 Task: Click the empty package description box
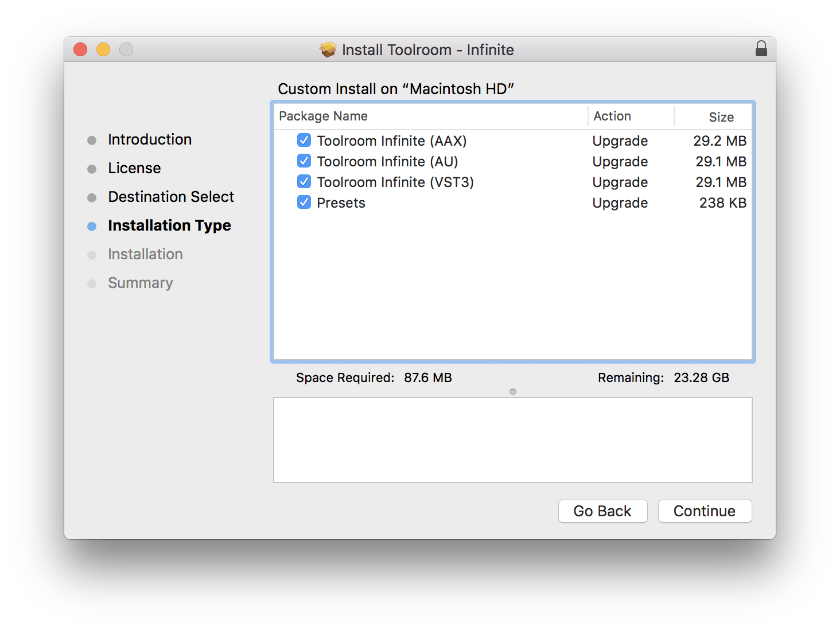point(512,440)
